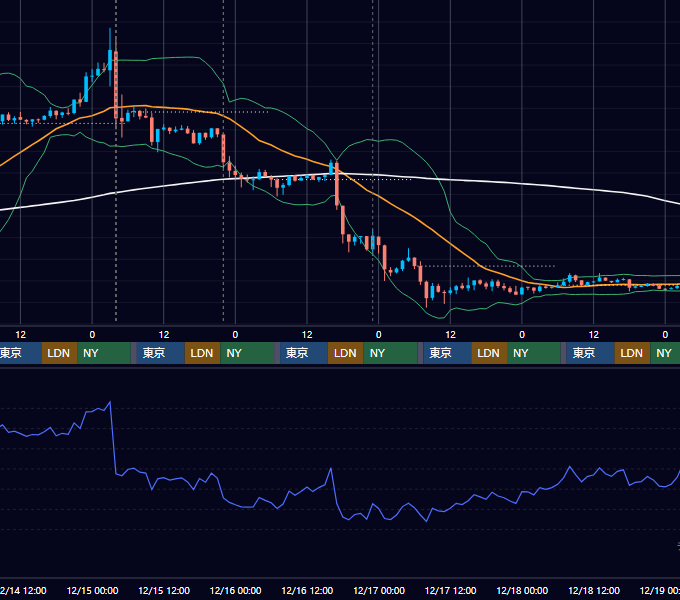Click the 12/18 12:00 date label
This screenshot has height=600, width=680.
[594, 590]
